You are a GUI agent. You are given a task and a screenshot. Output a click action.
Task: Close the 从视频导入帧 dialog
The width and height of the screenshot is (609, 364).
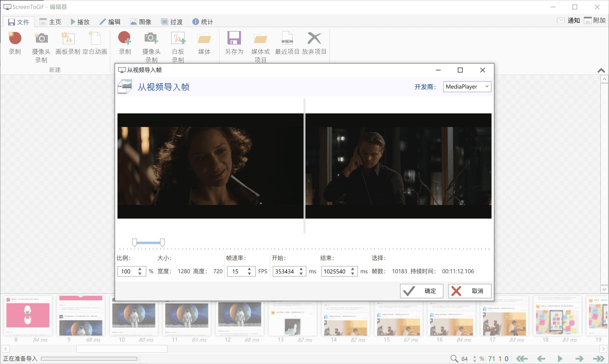pyautogui.click(x=482, y=70)
